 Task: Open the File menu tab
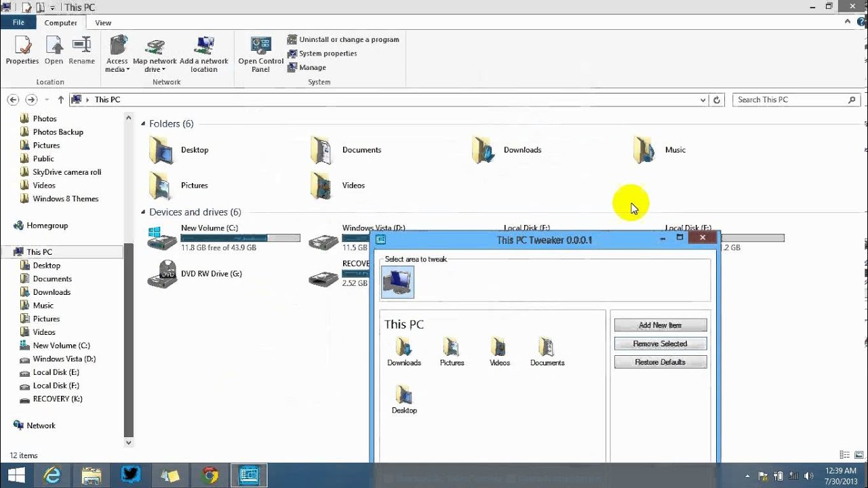pos(18,22)
